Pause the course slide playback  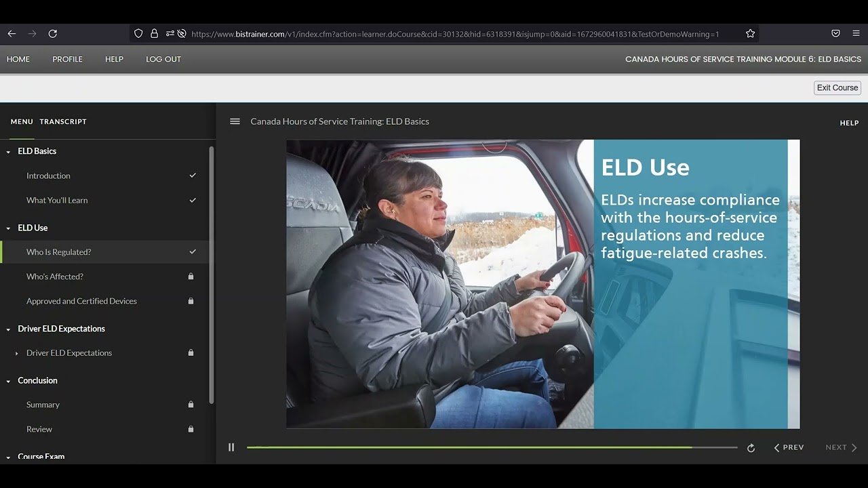[231, 447]
